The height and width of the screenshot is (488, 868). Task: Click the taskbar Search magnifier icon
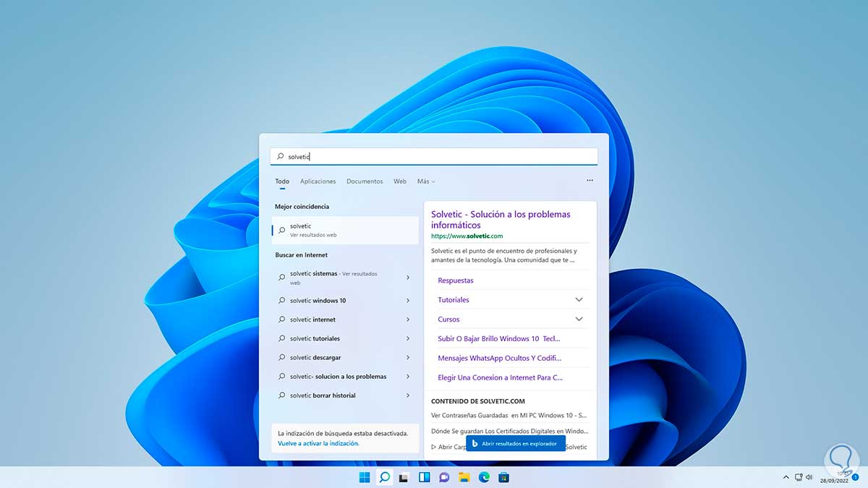click(x=385, y=477)
